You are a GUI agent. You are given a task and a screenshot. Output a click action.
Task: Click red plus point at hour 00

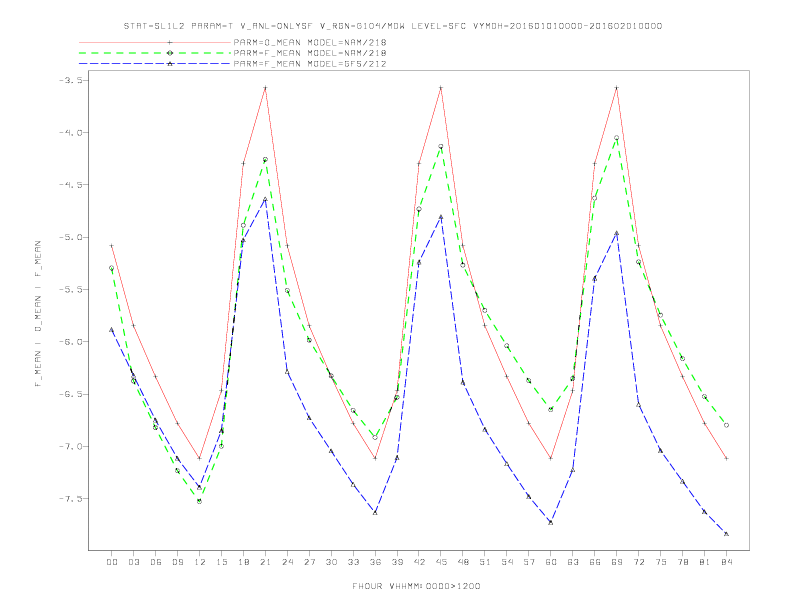pyautogui.click(x=112, y=246)
